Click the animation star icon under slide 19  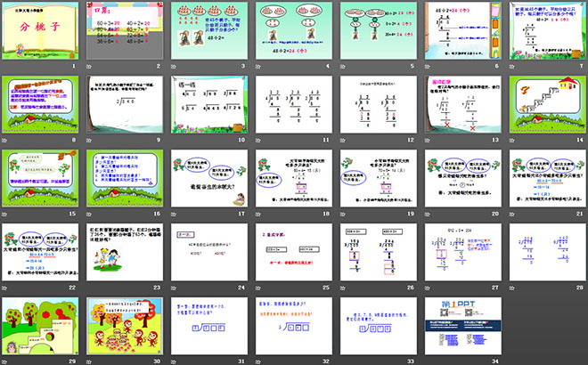tap(343, 214)
